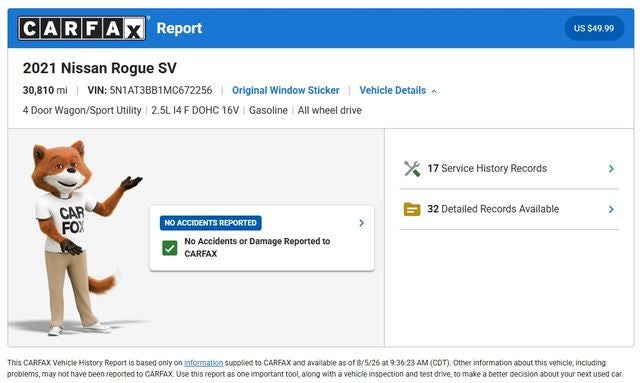Screen dimensions: 640x383
Task: Open the No Accidents Reported card chevron
Action: click(x=361, y=223)
